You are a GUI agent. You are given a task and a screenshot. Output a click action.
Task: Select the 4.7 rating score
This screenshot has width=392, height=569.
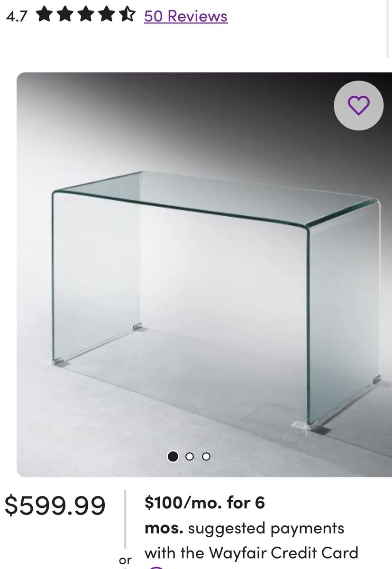(17, 16)
